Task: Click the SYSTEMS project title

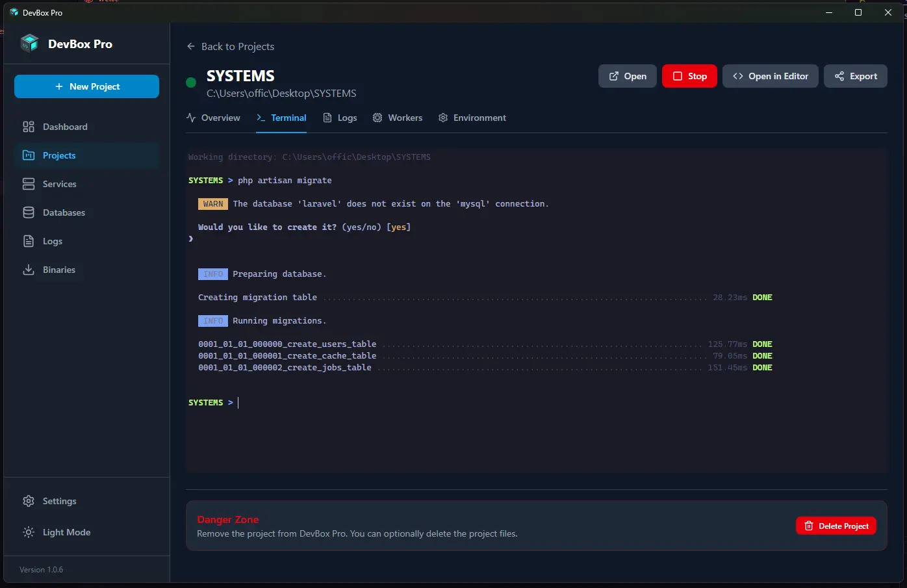Action: point(240,76)
